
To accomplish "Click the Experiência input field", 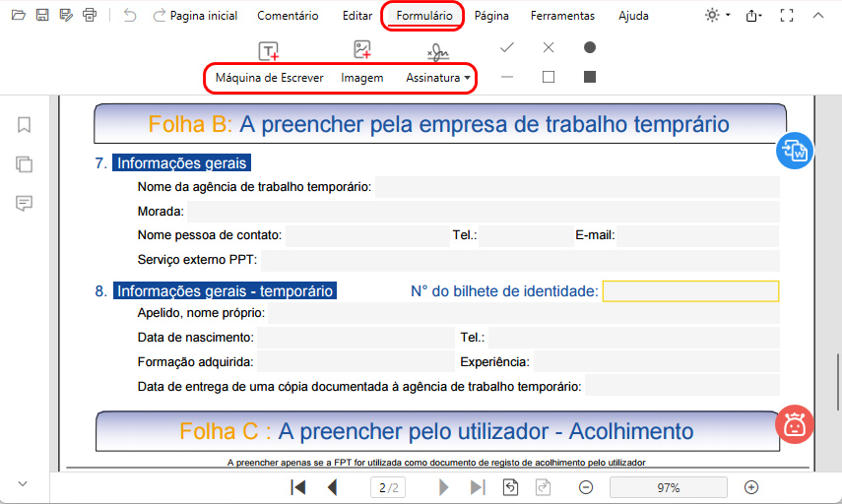I will click(657, 362).
